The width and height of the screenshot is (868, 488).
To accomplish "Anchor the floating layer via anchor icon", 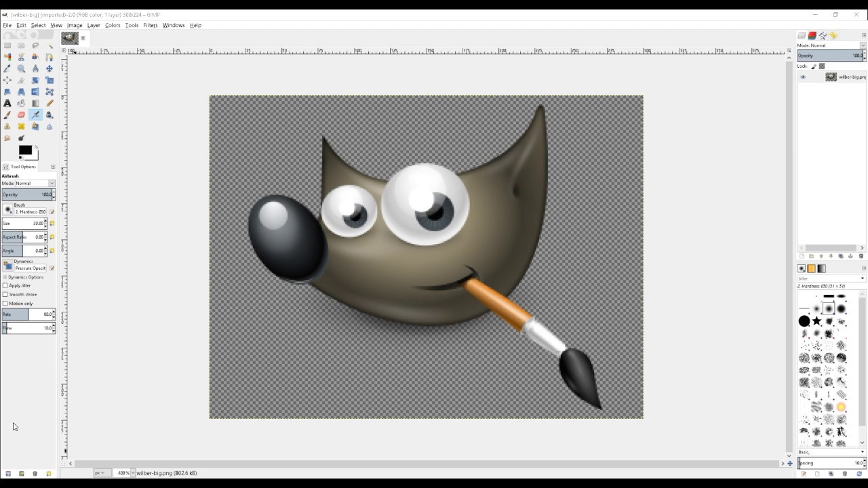I will (850, 256).
